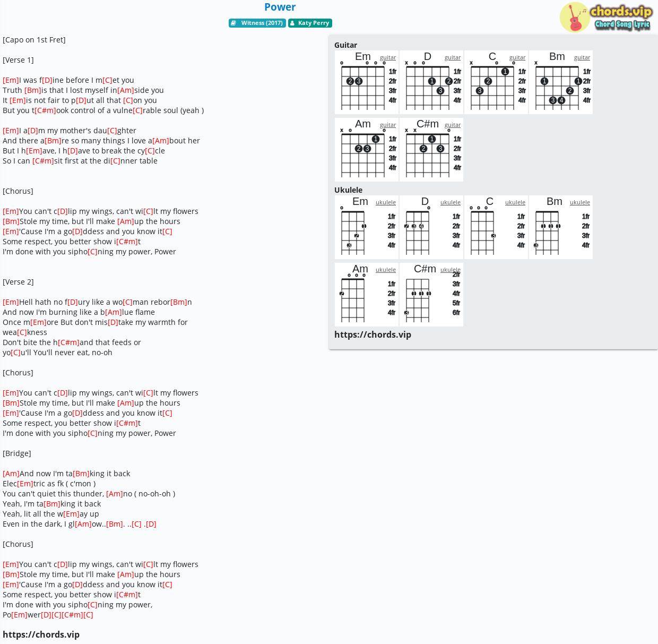Click [C#m] chord in 'took control' line
The image size is (658, 644).
coord(45,110)
